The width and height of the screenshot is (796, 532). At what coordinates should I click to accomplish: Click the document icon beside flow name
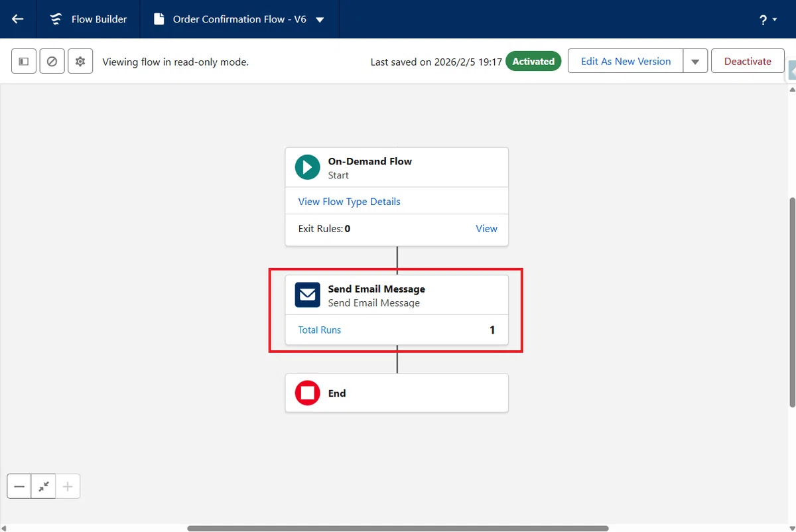point(159,19)
